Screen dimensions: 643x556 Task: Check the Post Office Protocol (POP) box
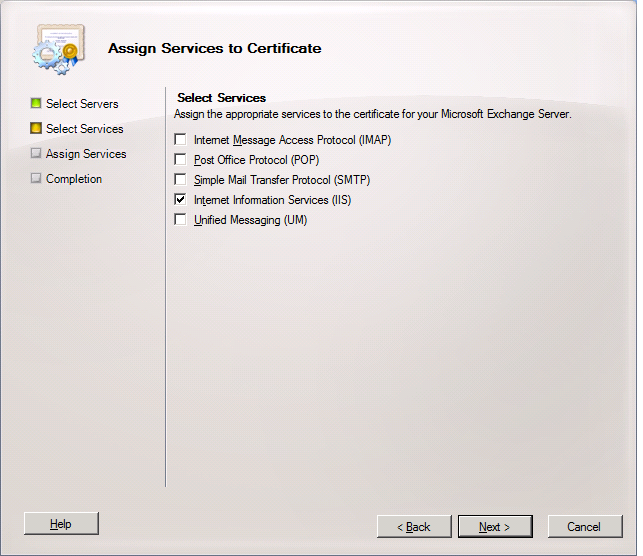[x=181, y=160]
